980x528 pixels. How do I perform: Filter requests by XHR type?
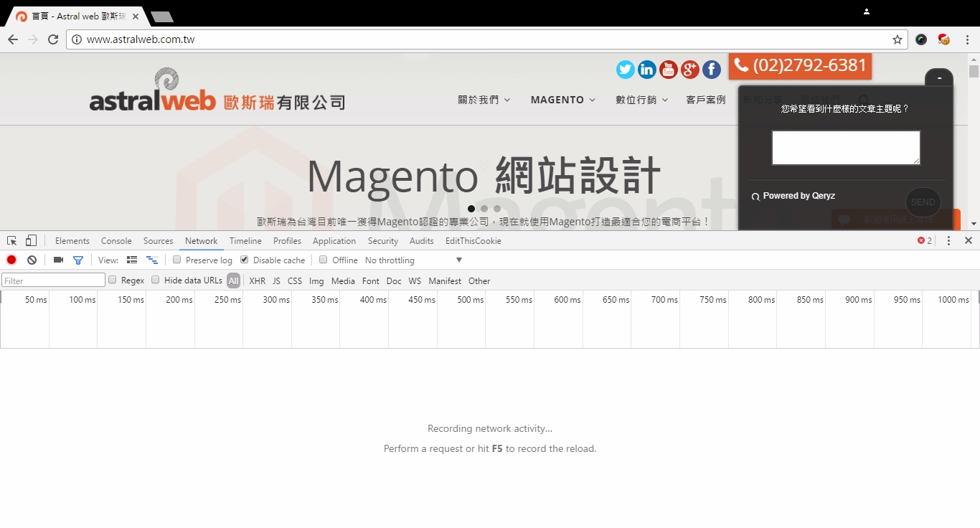coord(257,281)
